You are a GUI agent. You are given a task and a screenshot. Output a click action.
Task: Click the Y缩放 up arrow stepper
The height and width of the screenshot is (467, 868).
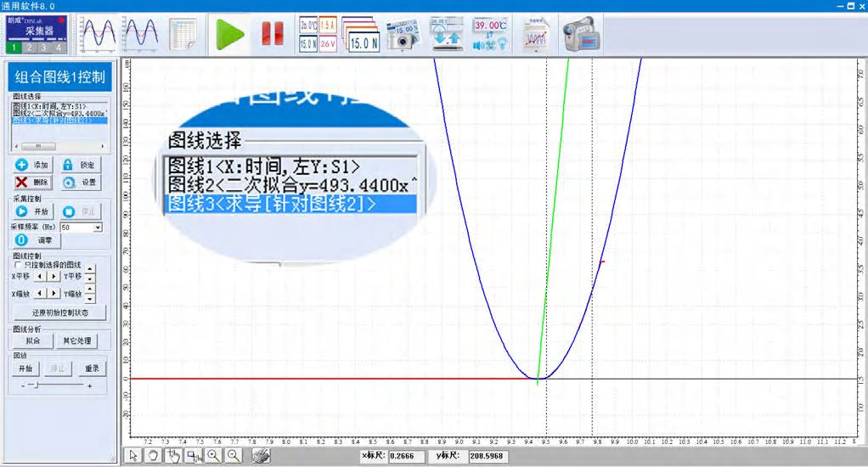[x=91, y=290]
